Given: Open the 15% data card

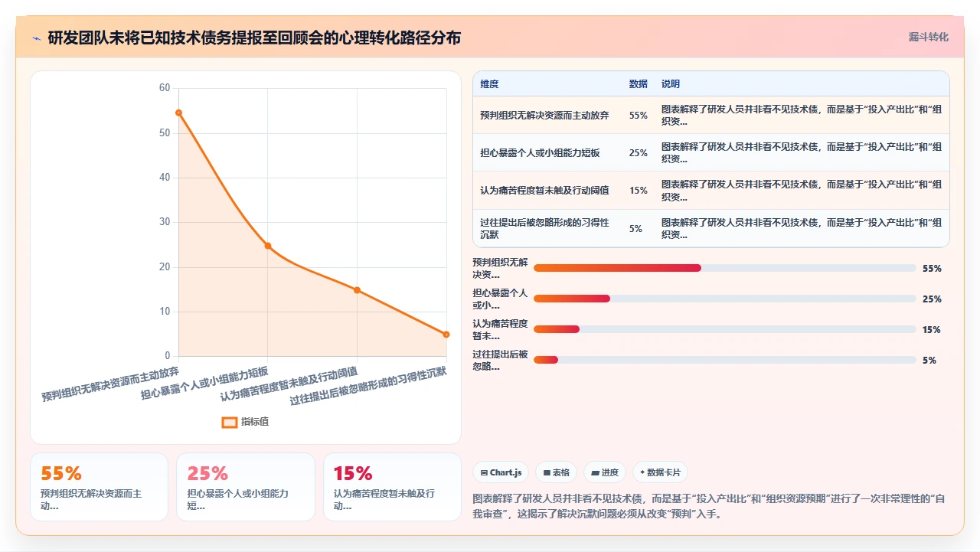Looking at the screenshot, I should tap(392, 487).
